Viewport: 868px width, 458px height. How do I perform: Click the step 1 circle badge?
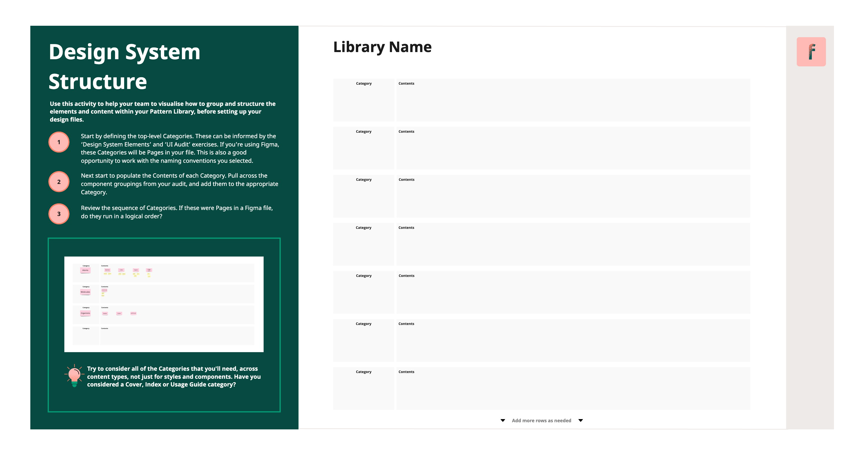point(59,142)
